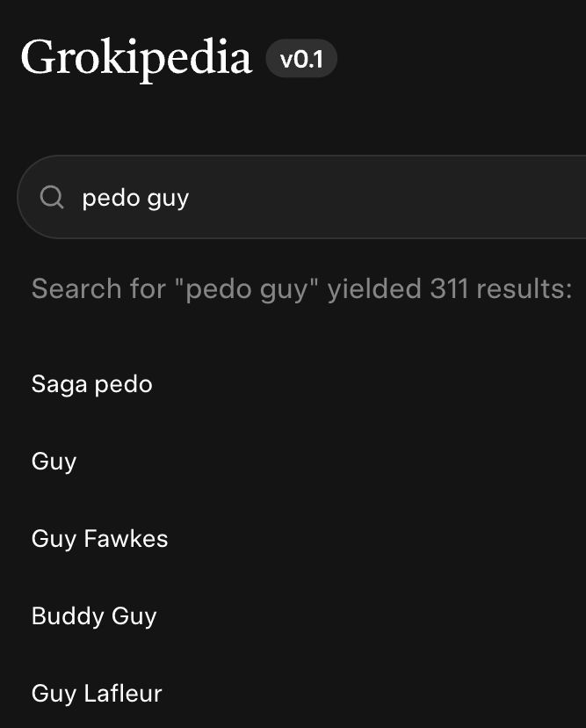This screenshot has height=728, width=586.
Task: Place cursor after 'pedo guy' query text
Action: coord(190,197)
